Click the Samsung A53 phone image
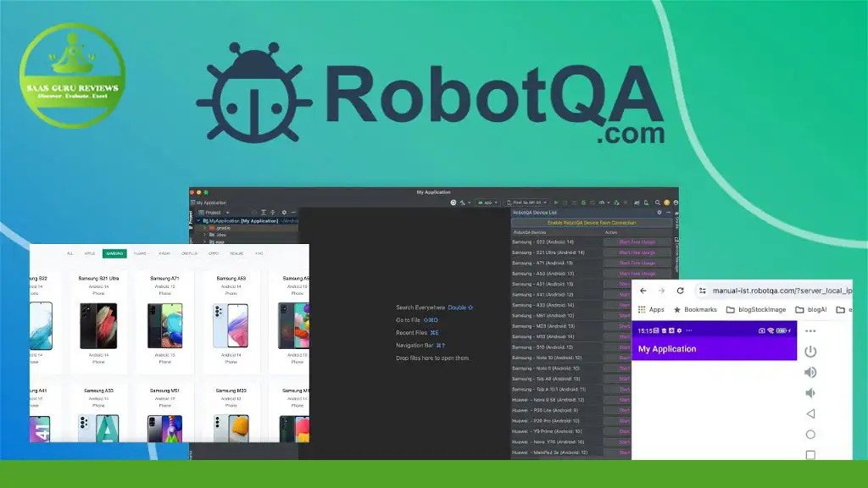The image size is (868, 488). click(x=231, y=325)
